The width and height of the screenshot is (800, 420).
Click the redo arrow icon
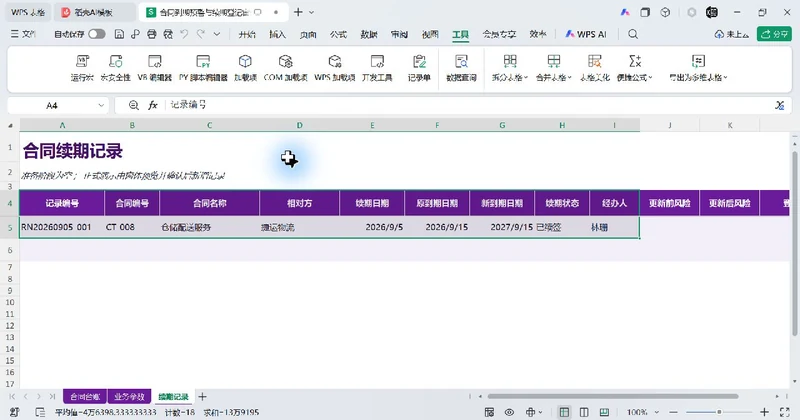coord(201,34)
